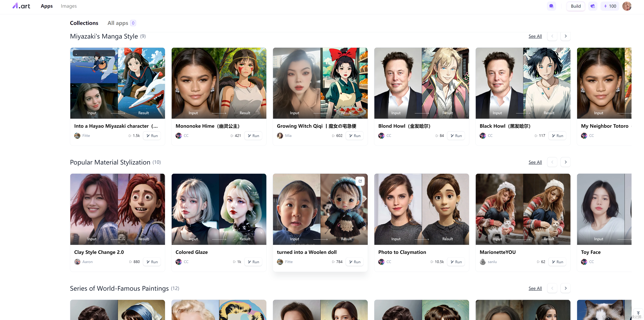Switch to the Images tab

[x=69, y=6]
